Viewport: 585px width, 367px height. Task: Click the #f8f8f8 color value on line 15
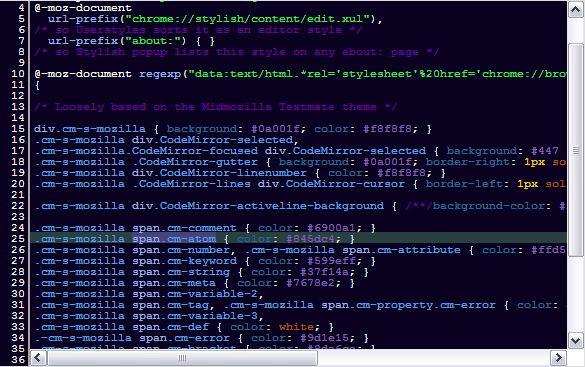[387, 129]
